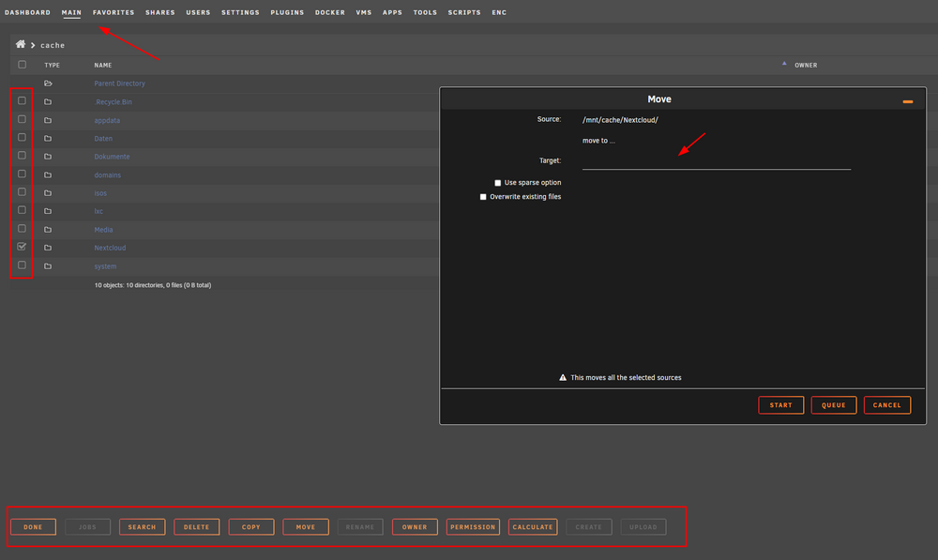The width and height of the screenshot is (938, 560).
Task: Click the folder icon beside appdata
Action: click(48, 120)
